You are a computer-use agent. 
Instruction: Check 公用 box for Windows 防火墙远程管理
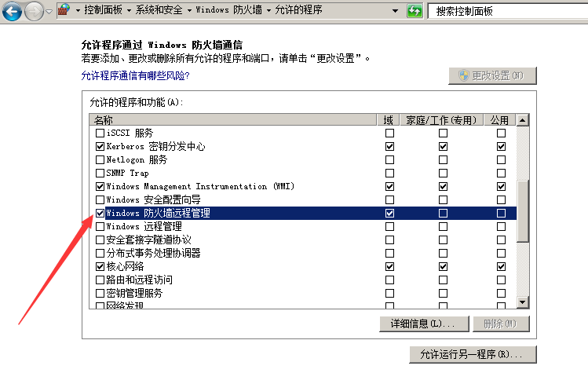[x=501, y=213]
